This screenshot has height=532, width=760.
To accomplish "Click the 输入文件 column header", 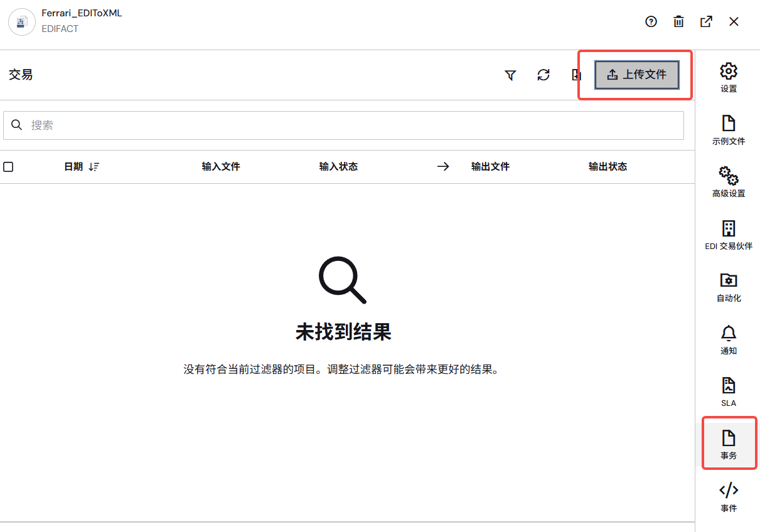I will pos(221,167).
